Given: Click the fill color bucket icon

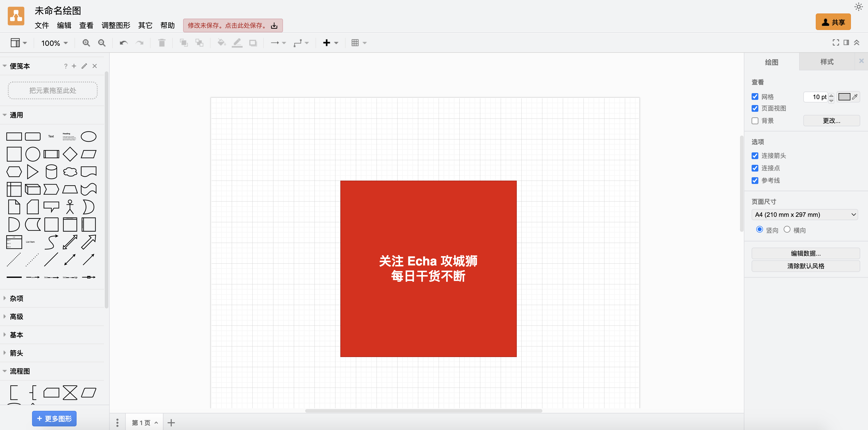Looking at the screenshot, I should (x=221, y=43).
